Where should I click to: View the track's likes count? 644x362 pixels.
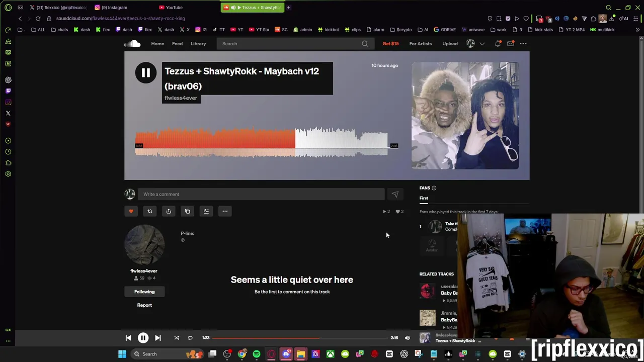click(399, 212)
